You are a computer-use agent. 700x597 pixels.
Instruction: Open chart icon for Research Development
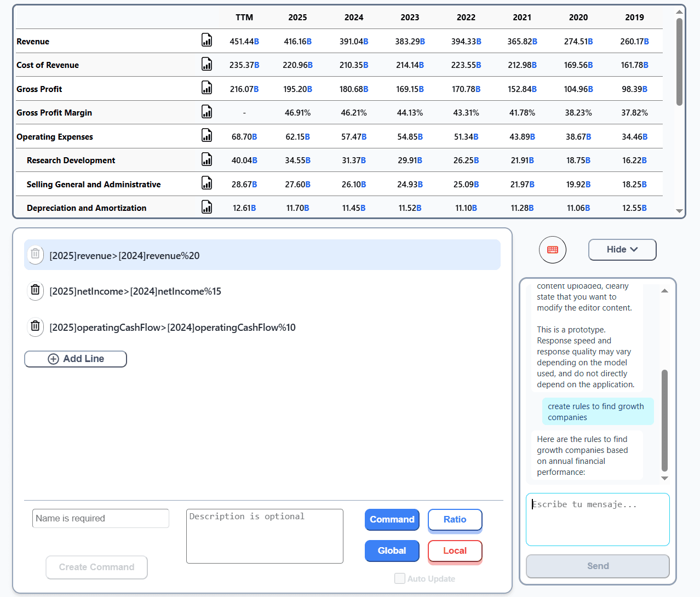point(206,159)
